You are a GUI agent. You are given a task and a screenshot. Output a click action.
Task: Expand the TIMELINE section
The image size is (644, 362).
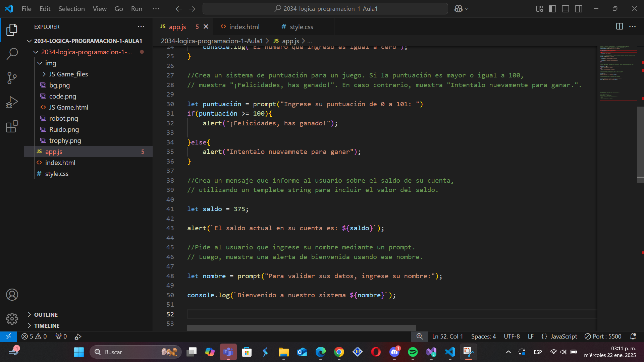point(88,325)
